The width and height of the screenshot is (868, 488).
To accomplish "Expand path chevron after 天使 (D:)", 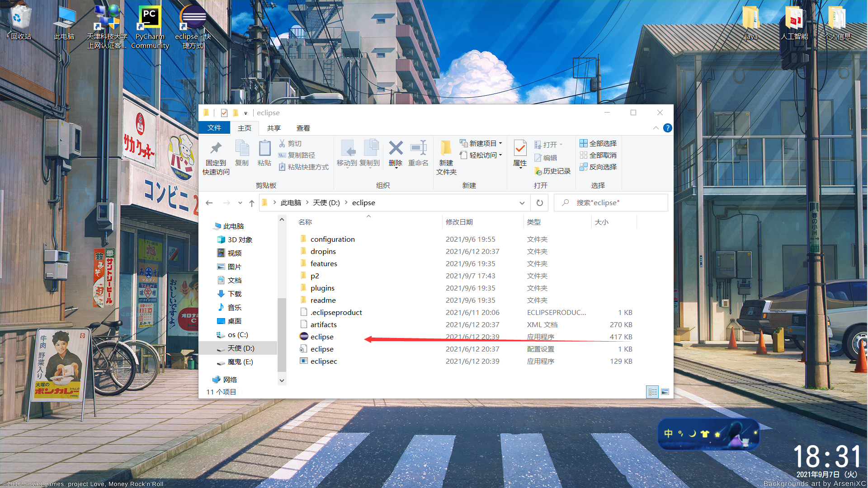I will tap(346, 202).
